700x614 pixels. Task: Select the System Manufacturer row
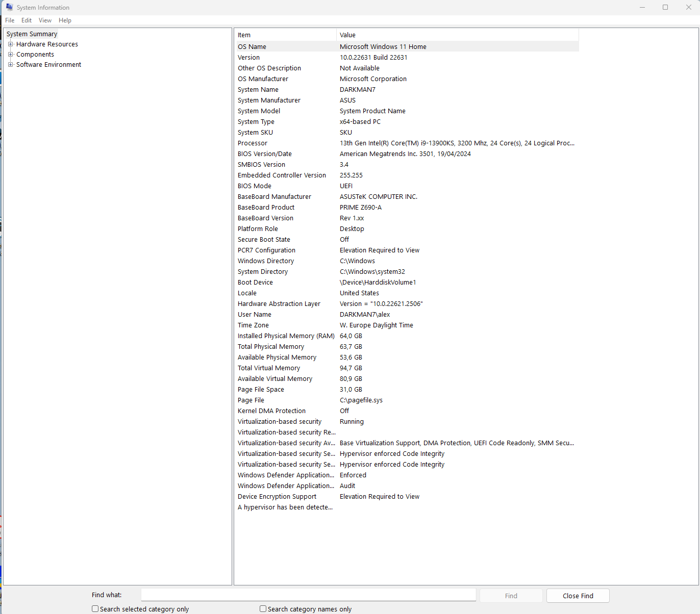point(407,100)
